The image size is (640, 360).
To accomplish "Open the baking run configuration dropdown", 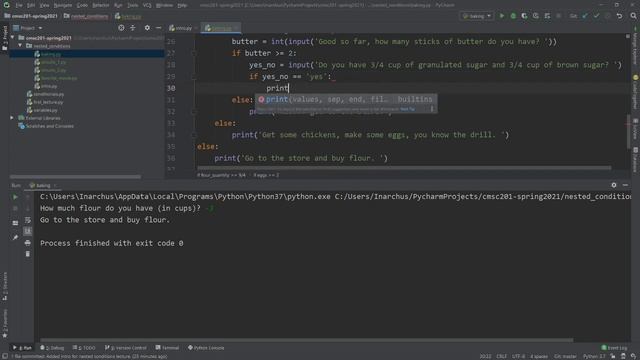I will pyautogui.click(x=476, y=16).
